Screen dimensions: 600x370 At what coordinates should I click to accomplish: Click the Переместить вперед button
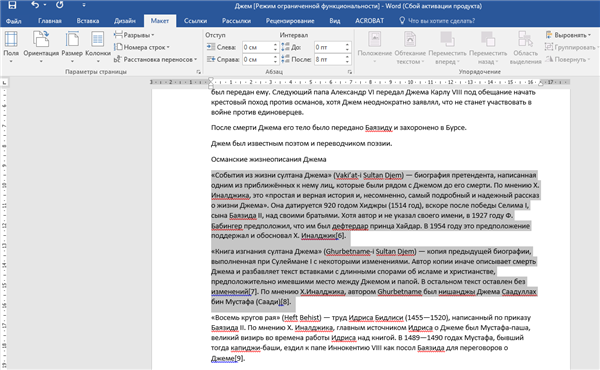(x=447, y=47)
